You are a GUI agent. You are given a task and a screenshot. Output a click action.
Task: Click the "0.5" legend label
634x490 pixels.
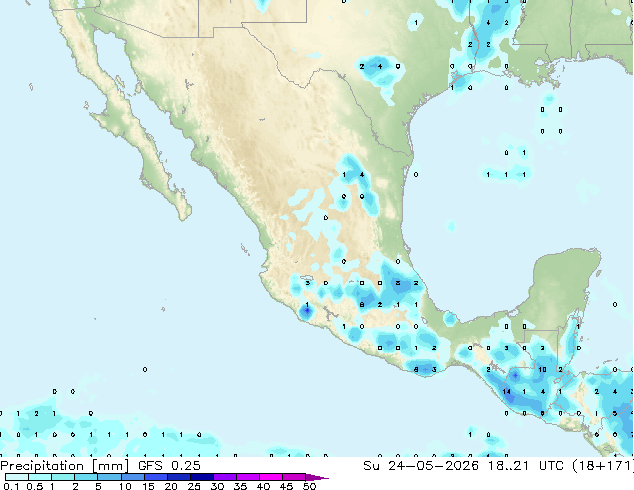(35, 486)
